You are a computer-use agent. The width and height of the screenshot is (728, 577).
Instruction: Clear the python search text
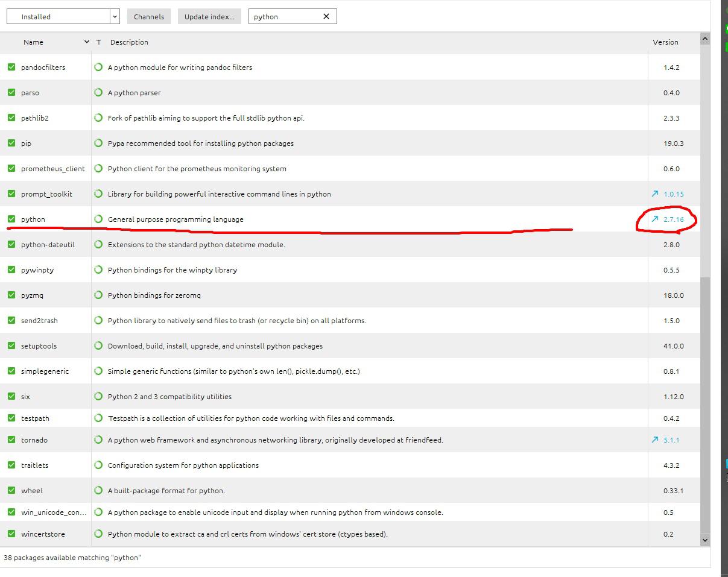[x=326, y=17]
